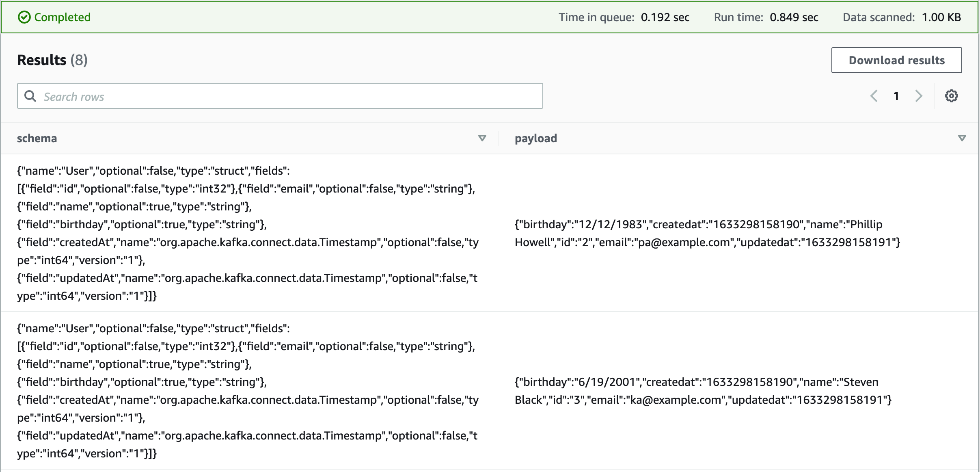This screenshot has width=980, height=472.
Task: Select the Steven Black payload cell
Action: click(x=702, y=391)
